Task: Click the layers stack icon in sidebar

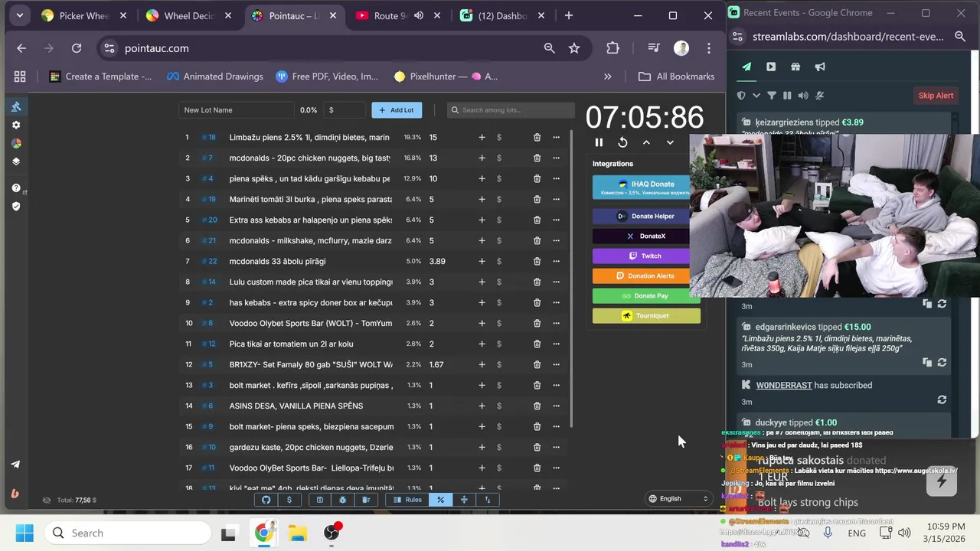Action: [16, 161]
